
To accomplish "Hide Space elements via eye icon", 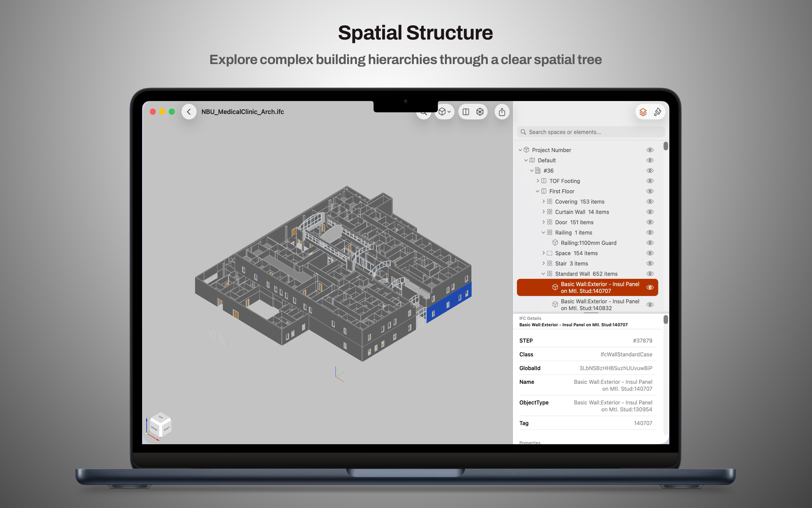I will (x=650, y=253).
